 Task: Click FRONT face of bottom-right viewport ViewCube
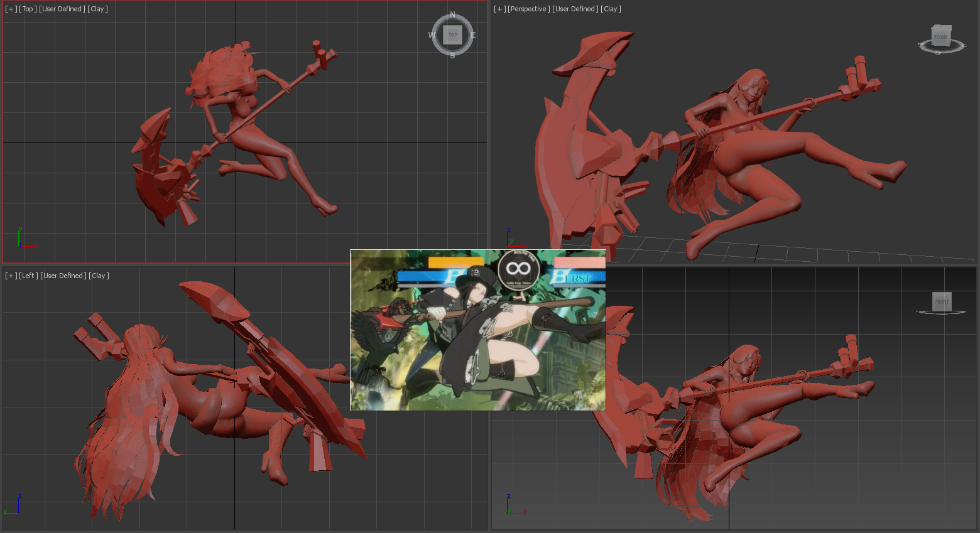(942, 302)
